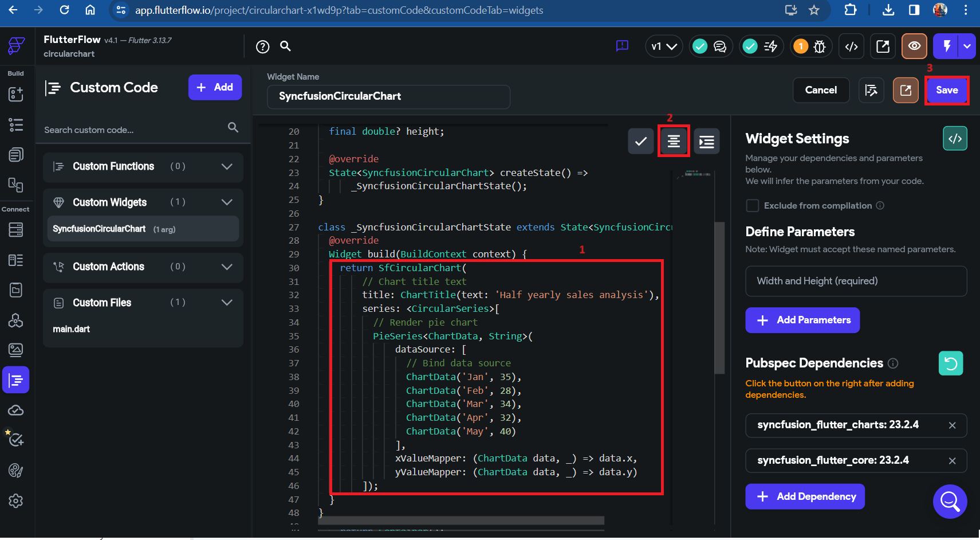Click the Pubspec Dependencies info icon
Viewport: 980px width, 540px height.
click(893, 363)
